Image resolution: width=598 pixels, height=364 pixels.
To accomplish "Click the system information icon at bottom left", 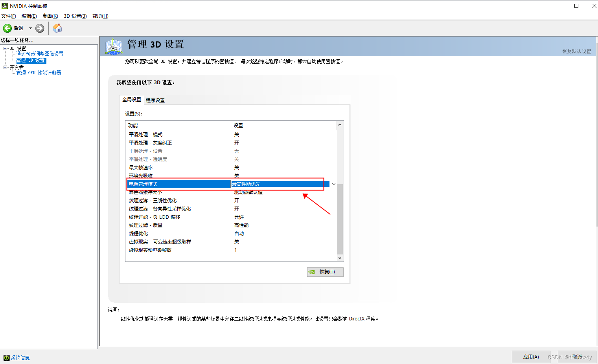I will [x=6, y=358].
